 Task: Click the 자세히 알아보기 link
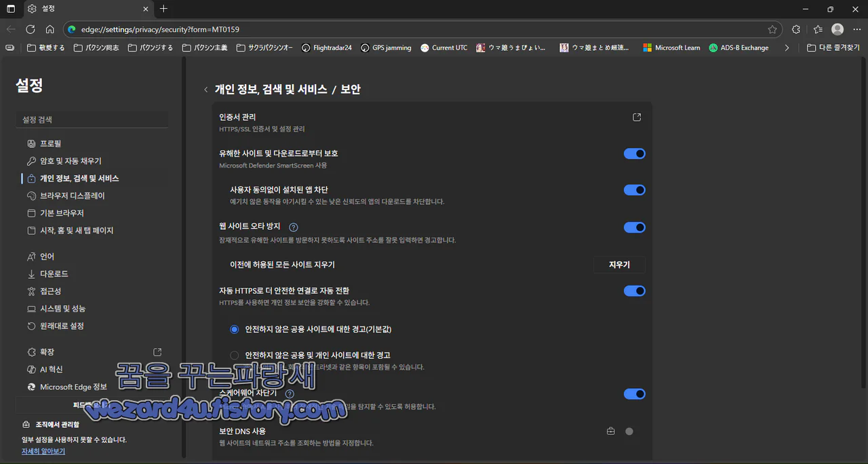point(43,450)
